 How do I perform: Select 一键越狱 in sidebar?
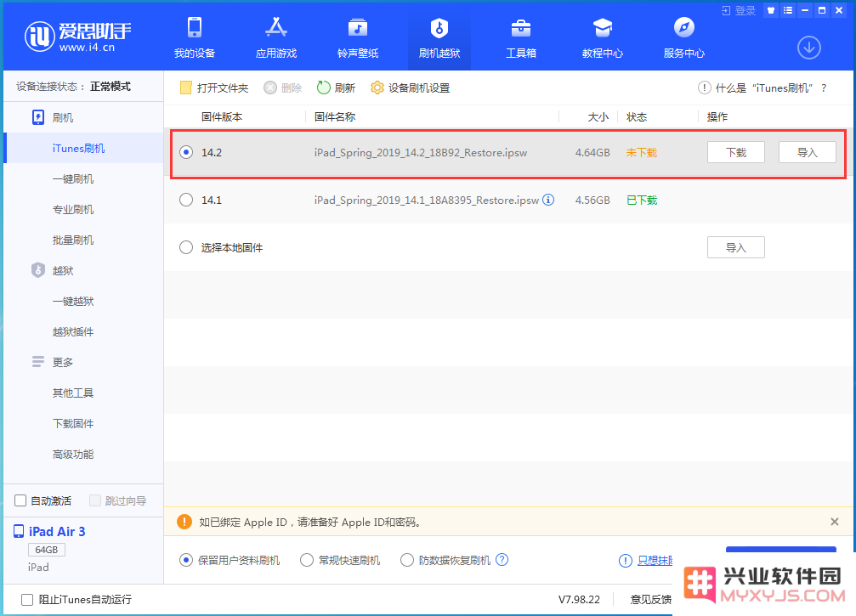73,301
